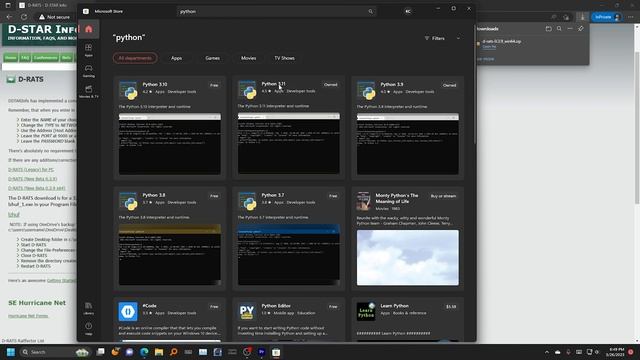This screenshot has height=360, width=640.
Task: Open more options in Edge Downloads panel
Action: point(570,29)
